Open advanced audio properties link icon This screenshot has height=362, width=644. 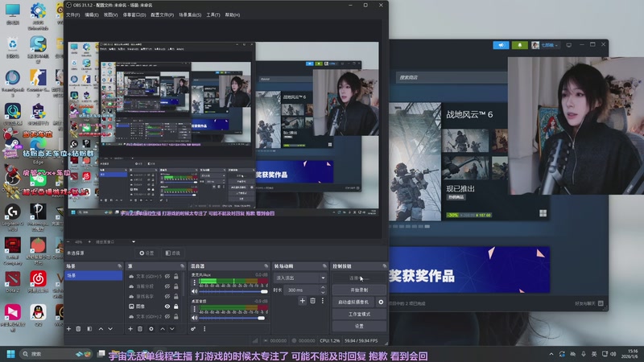(x=193, y=329)
